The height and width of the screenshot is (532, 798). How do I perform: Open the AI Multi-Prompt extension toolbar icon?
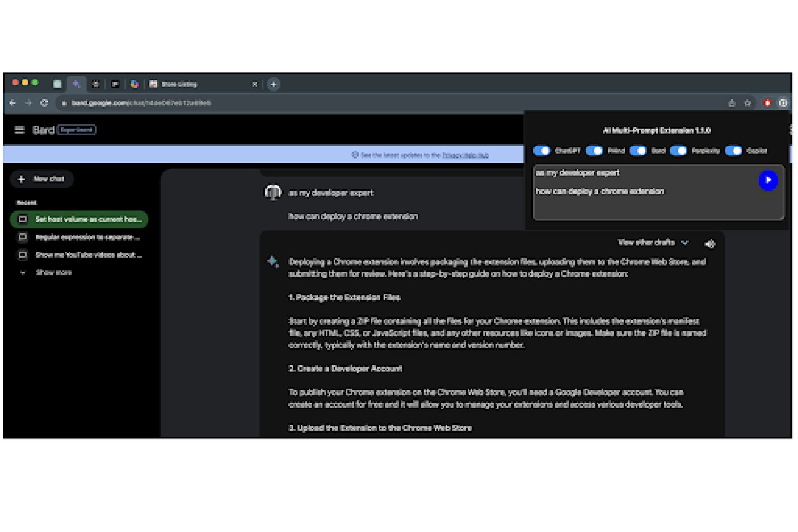[x=783, y=103]
